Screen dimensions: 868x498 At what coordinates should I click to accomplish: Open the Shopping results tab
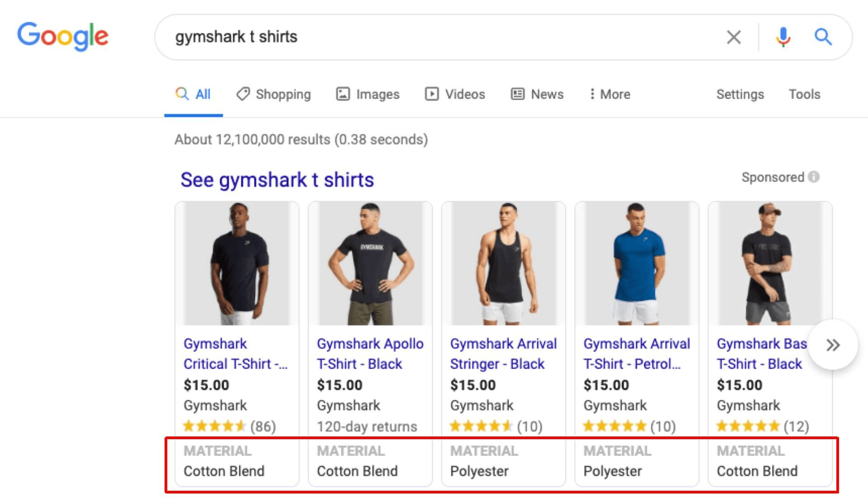tap(274, 94)
